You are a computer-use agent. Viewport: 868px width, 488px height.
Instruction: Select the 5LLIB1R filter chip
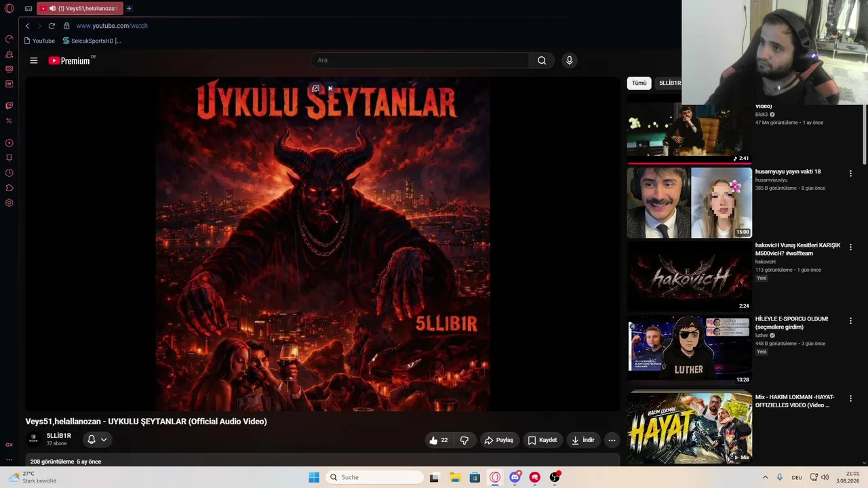[670, 83]
